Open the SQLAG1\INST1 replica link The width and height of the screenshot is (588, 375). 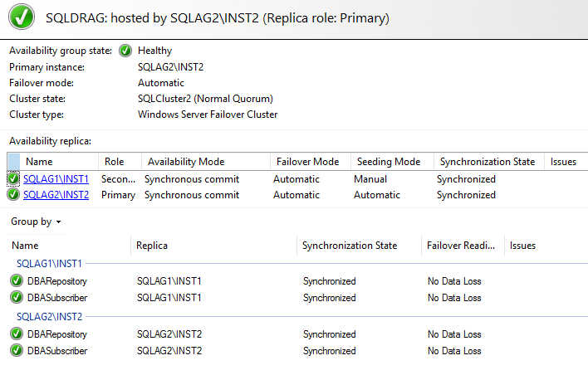pyautogui.click(x=56, y=179)
